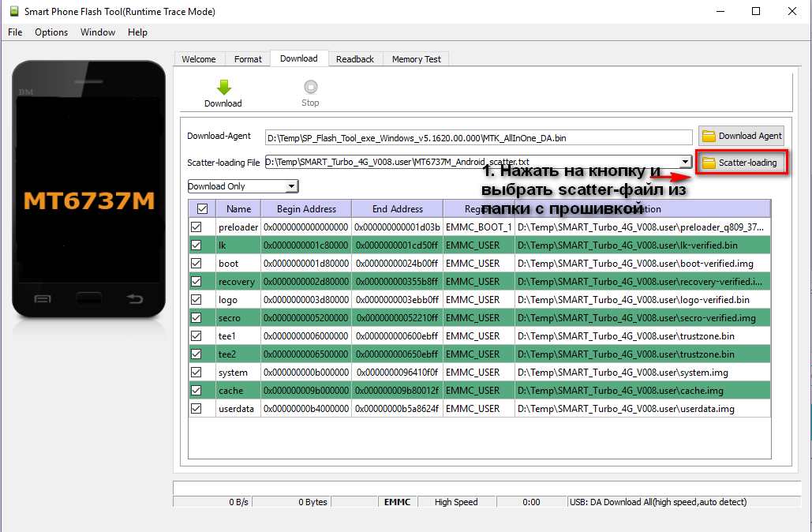This screenshot has width=812, height=532.
Task: Click the EMMC_BOOT_1 region cell
Action: (x=478, y=227)
